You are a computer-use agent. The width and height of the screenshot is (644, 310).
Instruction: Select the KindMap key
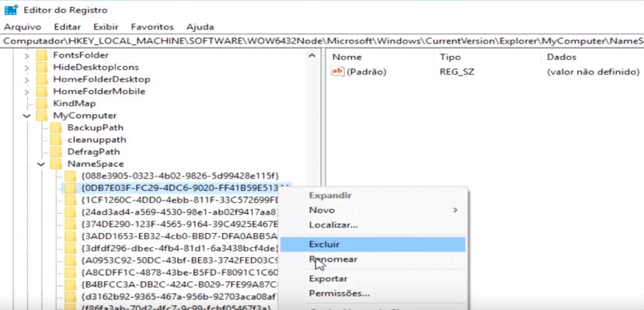coord(75,103)
